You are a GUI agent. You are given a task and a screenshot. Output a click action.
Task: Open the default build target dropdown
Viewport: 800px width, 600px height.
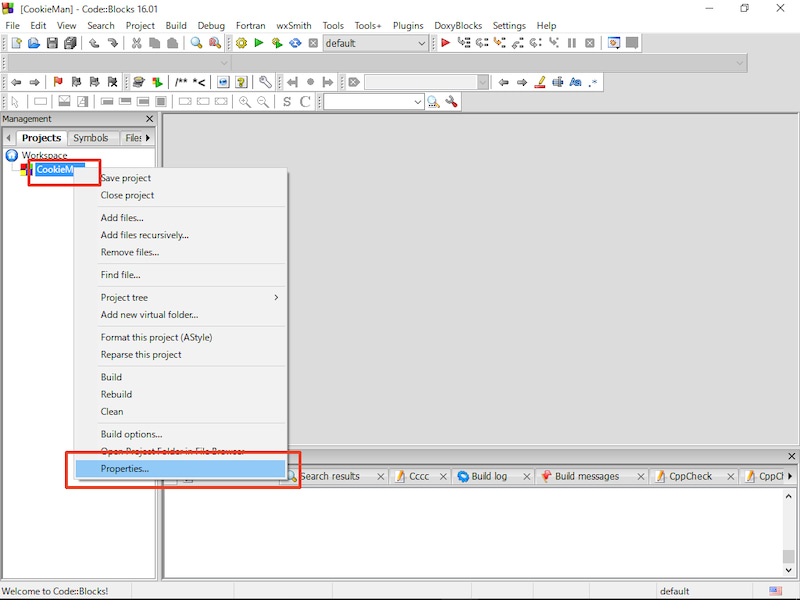coord(421,43)
